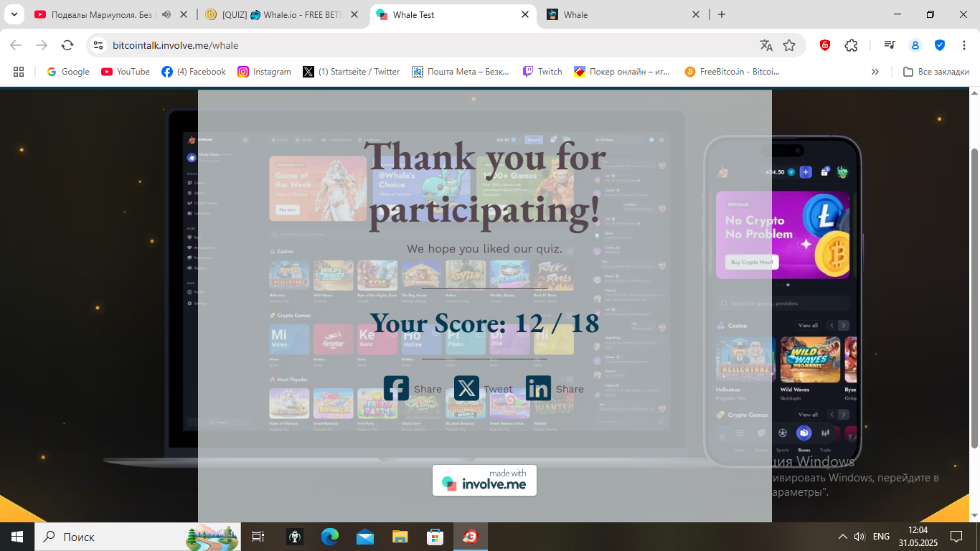Image resolution: width=980 pixels, height=551 pixels.
Task: Click the page vertical scrollbar
Action: coord(974,298)
